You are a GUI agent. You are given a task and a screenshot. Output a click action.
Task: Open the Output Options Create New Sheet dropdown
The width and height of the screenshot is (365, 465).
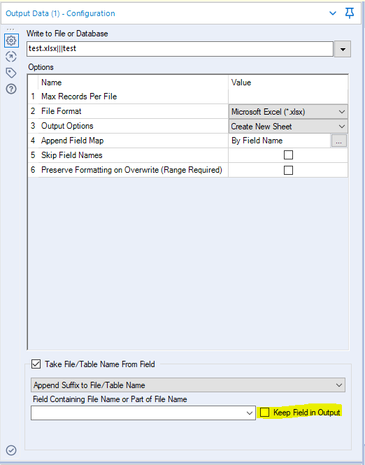[288, 126]
